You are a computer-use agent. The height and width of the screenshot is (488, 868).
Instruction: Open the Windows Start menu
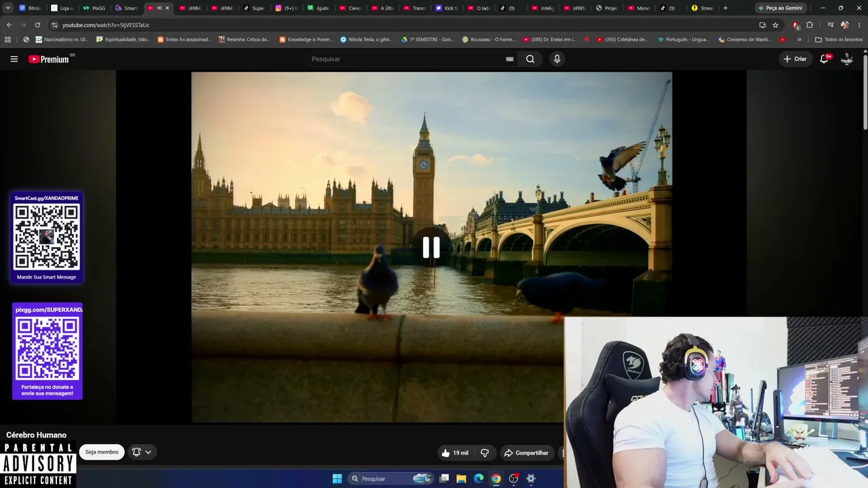(337, 479)
